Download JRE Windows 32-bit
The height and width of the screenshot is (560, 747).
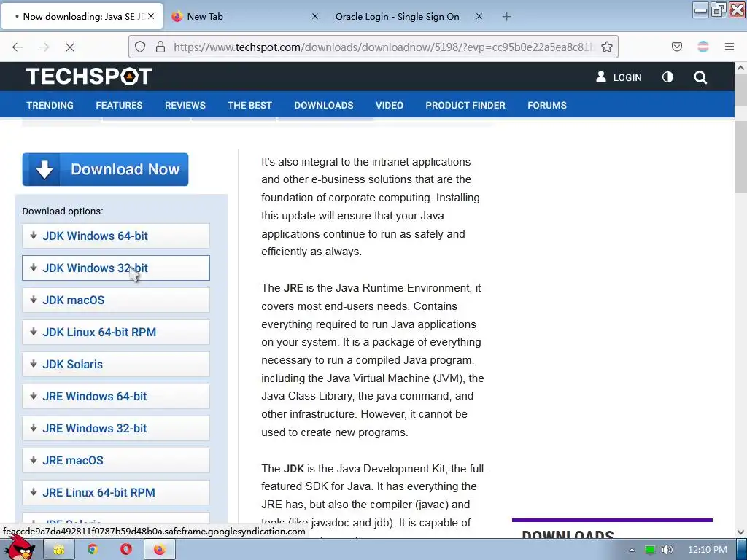point(116,428)
